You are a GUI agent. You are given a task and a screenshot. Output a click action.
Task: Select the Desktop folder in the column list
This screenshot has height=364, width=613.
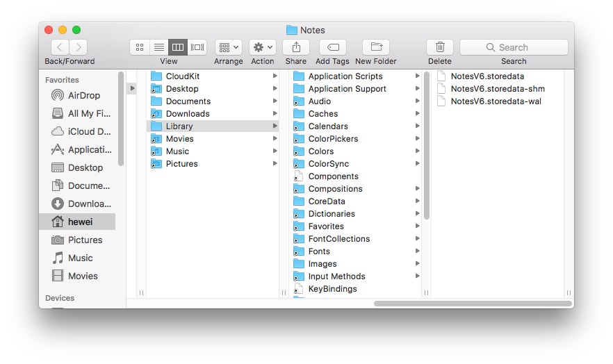(213, 89)
